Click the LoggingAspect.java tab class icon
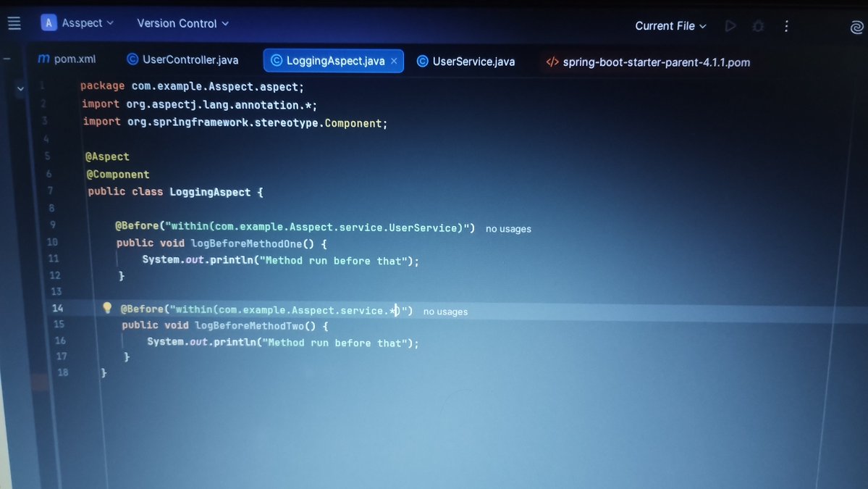868x489 pixels. click(277, 60)
